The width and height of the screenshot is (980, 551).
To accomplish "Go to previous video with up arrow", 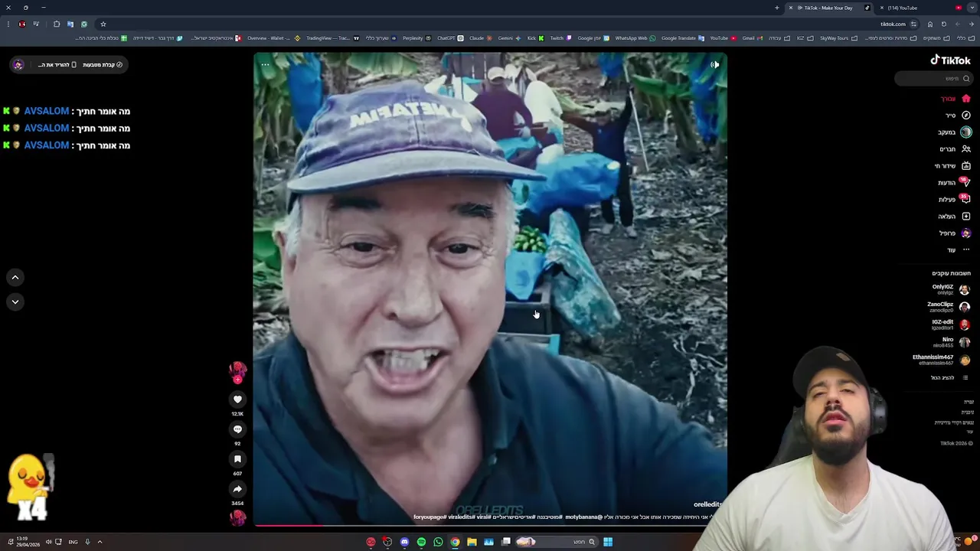I will click(15, 278).
